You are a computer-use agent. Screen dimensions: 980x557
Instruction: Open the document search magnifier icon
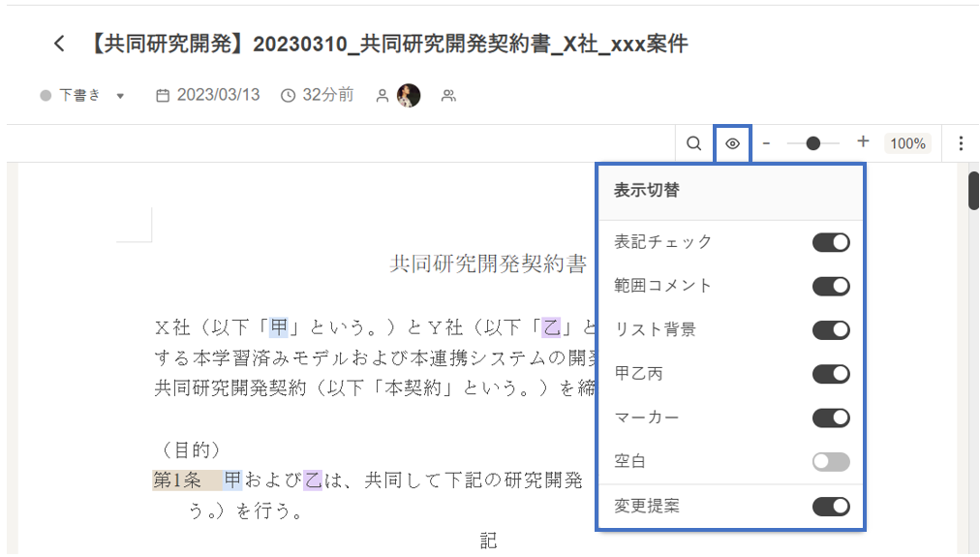coord(693,143)
